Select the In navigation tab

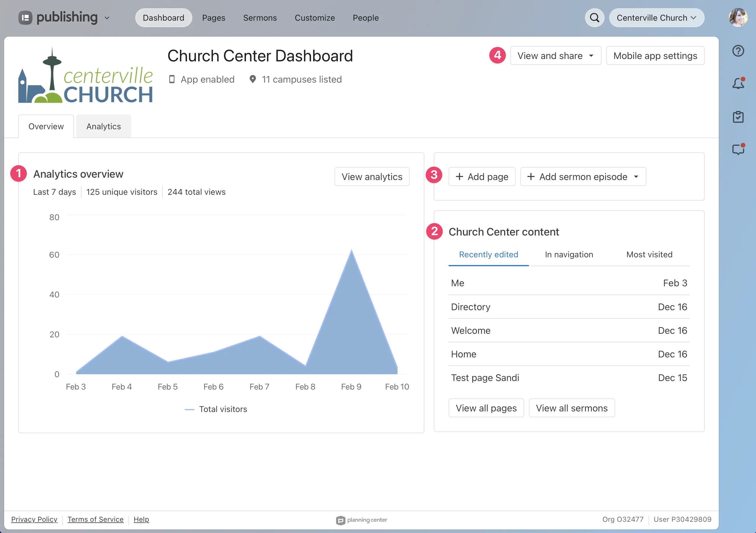pos(569,254)
